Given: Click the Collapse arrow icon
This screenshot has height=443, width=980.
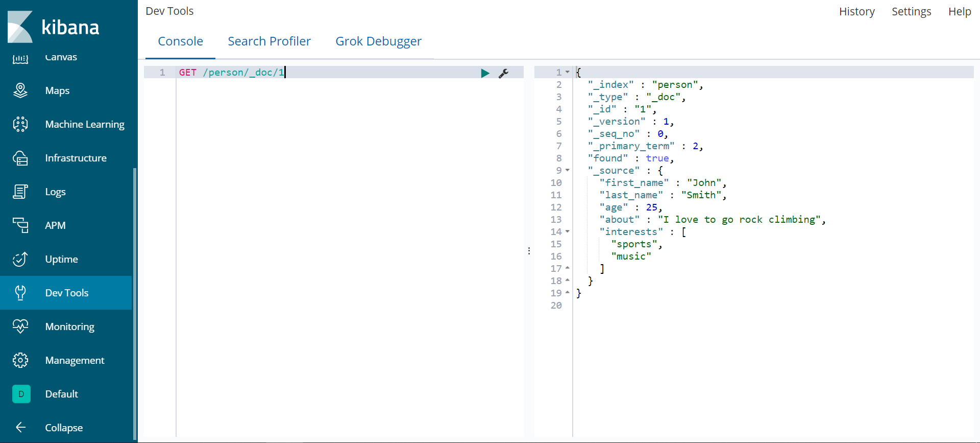Looking at the screenshot, I should [x=21, y=427].
